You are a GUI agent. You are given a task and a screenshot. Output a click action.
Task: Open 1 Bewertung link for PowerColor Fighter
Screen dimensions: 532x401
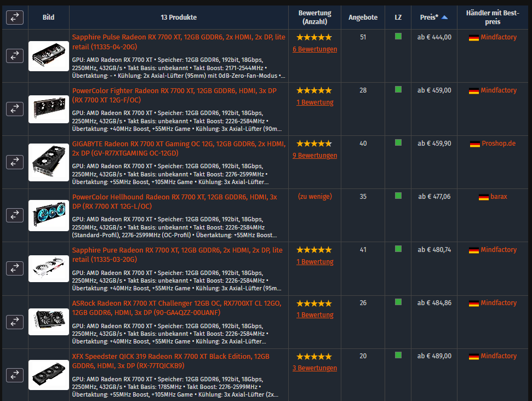click(x=315, y=102)
